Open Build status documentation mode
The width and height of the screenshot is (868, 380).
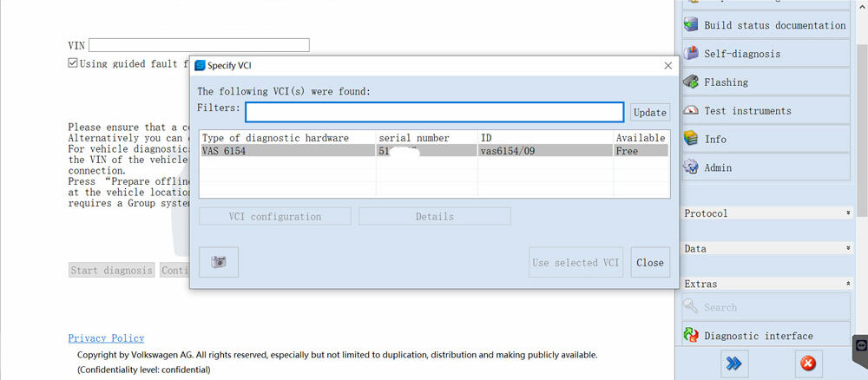point(766,25)
